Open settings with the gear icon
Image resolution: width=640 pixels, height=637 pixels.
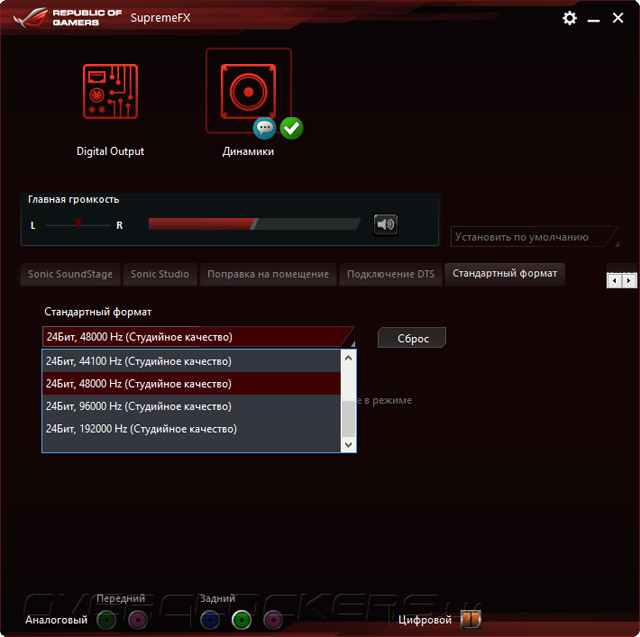click(x=569, y=18)
